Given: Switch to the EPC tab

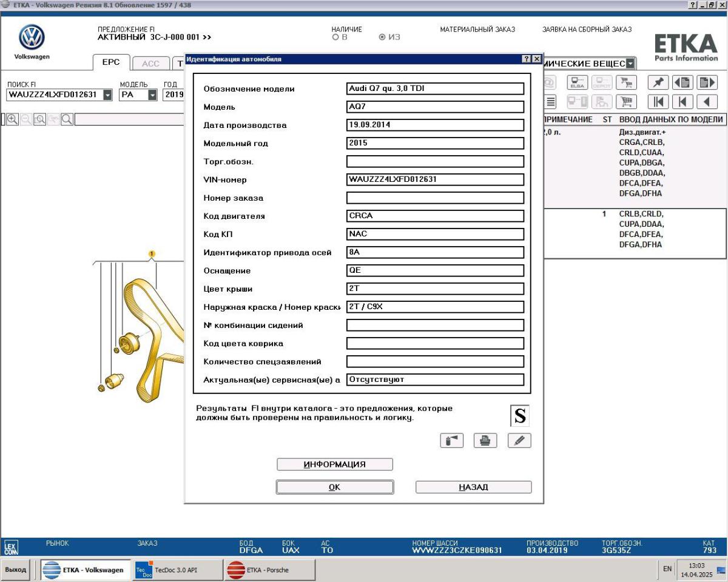Looking at the screenshot, I should 111,63.
